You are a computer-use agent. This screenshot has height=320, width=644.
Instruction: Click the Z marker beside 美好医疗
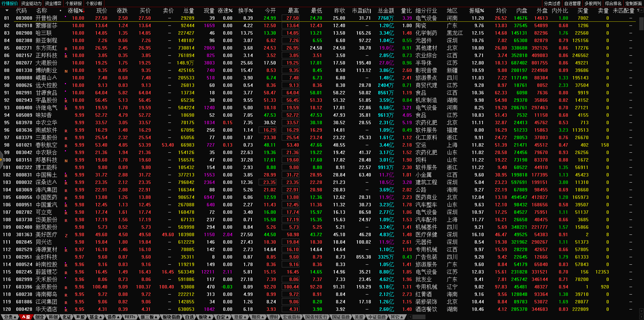click(x=66, y=236)
